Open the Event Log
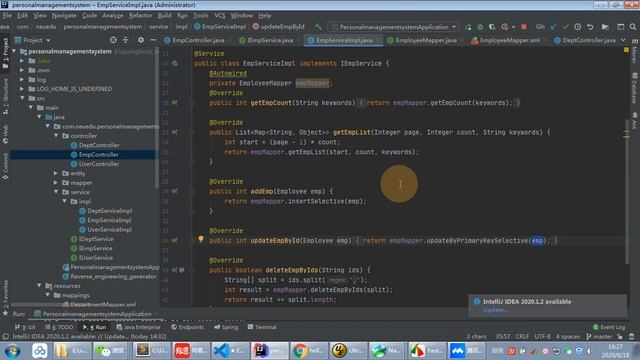The height and width of the screenshot is (360, 640). click(x=609, y=327)
